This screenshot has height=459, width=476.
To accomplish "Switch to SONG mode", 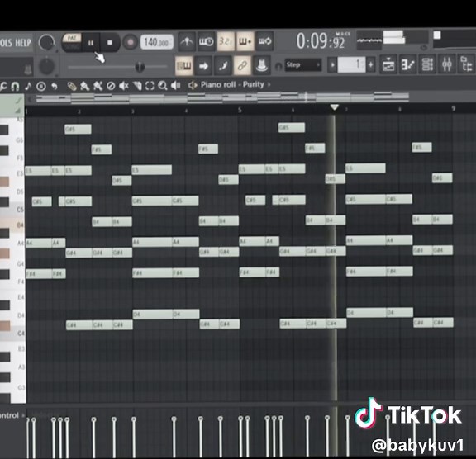I will click(72, 47).
